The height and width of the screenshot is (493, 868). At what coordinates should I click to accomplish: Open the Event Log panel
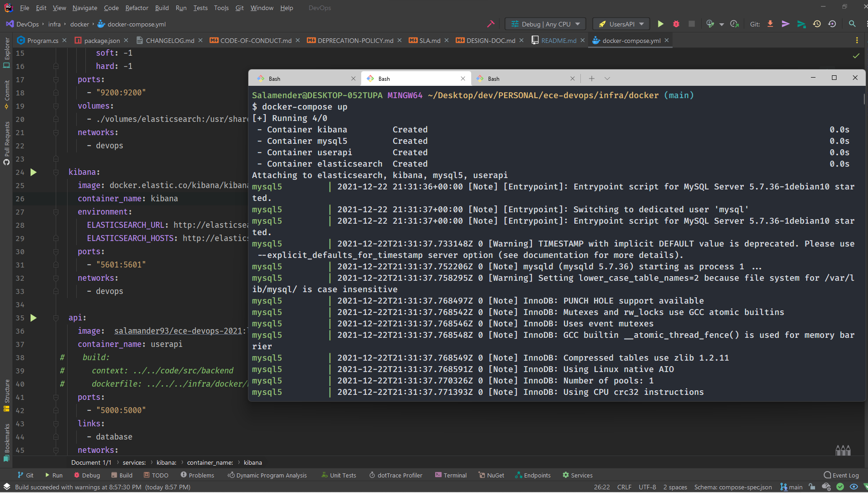point(841,475)
